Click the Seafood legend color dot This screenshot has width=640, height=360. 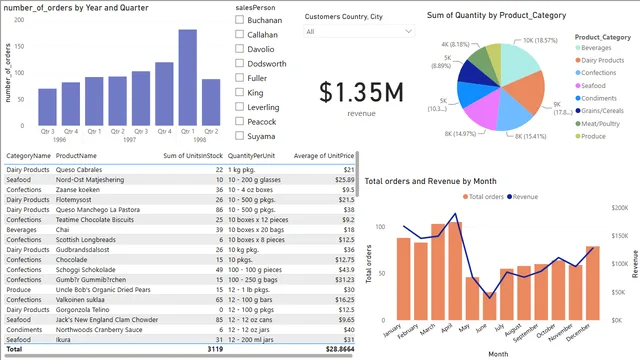tap(578, 86)
